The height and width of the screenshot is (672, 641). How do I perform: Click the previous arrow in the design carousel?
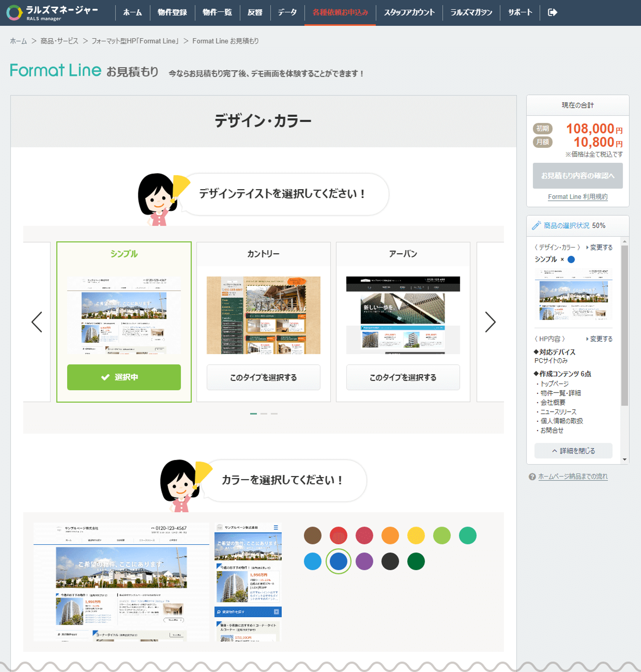click(x=37, y=322)
